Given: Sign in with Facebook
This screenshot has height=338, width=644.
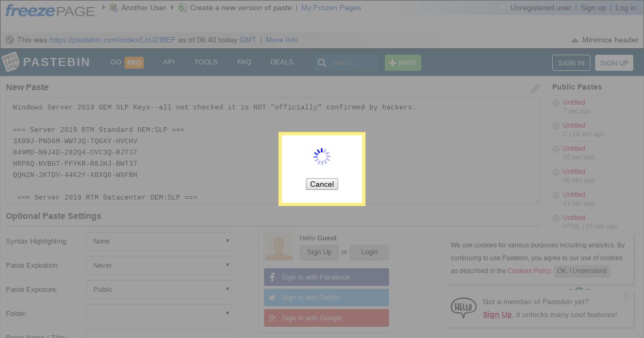Looking at the screenshot, I should pos(326,277).
